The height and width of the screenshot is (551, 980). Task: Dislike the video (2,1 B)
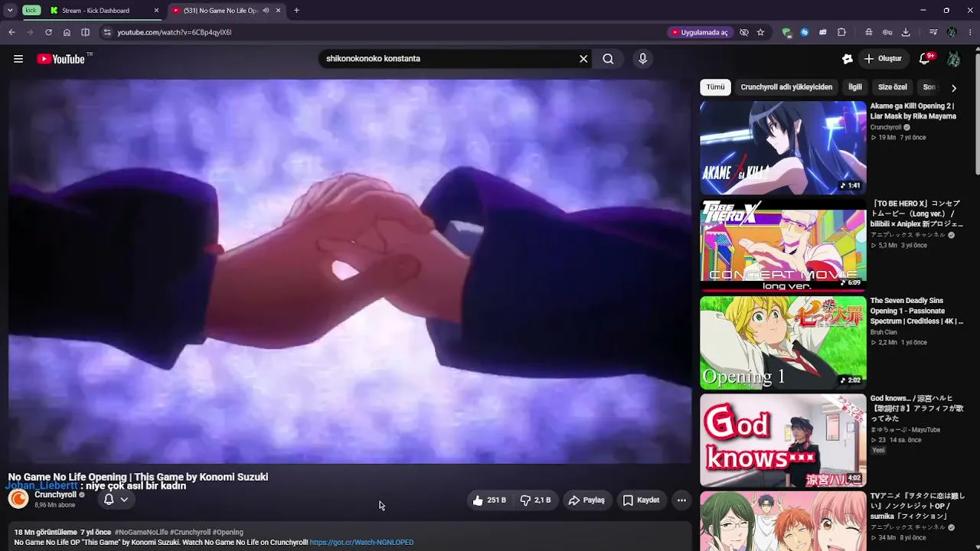(535, 500)
